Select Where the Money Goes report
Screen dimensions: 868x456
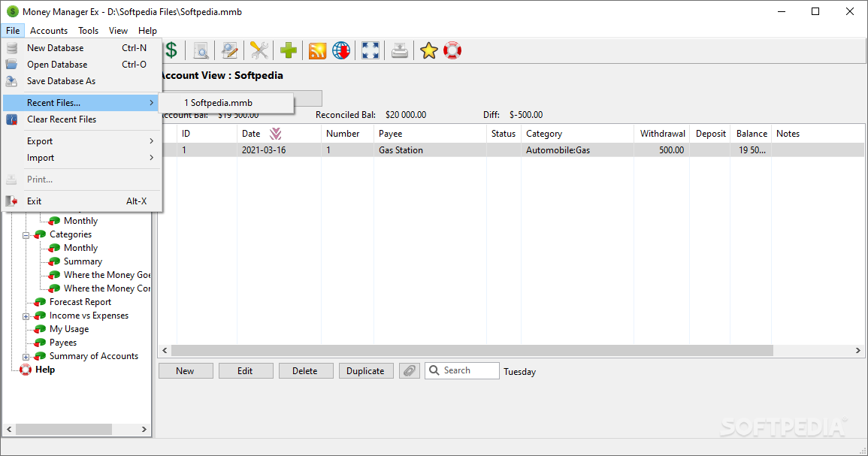(107, 275)
